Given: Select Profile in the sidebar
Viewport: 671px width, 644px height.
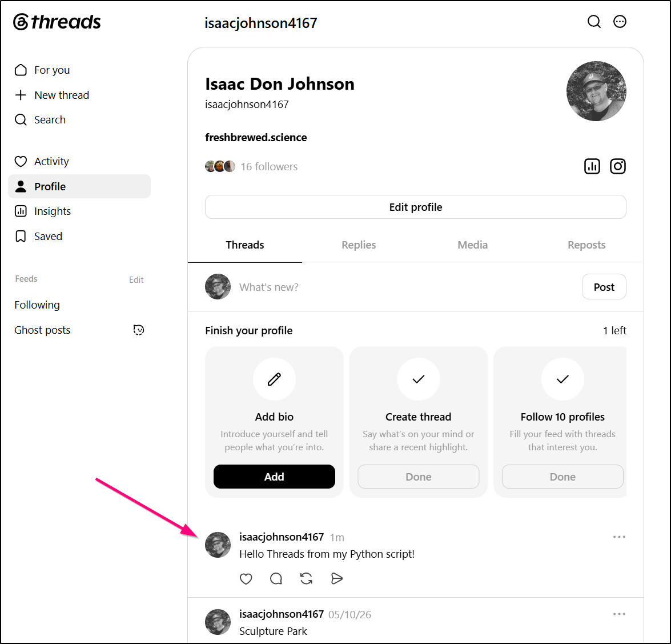Looking at the screenshot, I should point(79,186).
